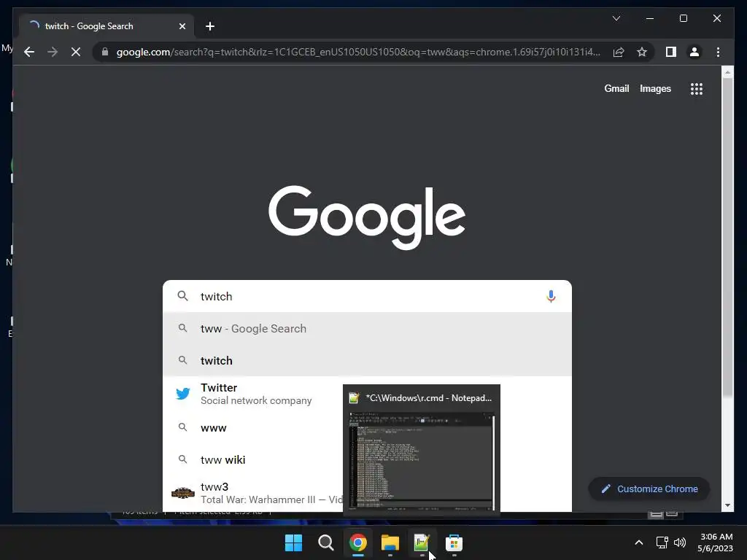Viewport: 747px width, 560px height.
Task: Click the Customize Chrome button
Action: (x=649, y=489)
